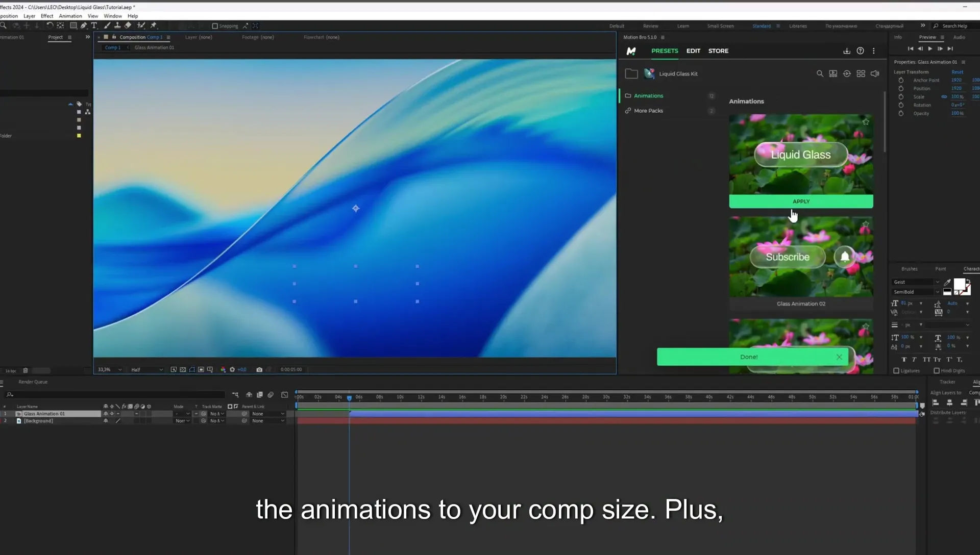The height and width of the screenshot is (555, 980).
Task: Select the Eraser tool
Action: click(128, 26)
